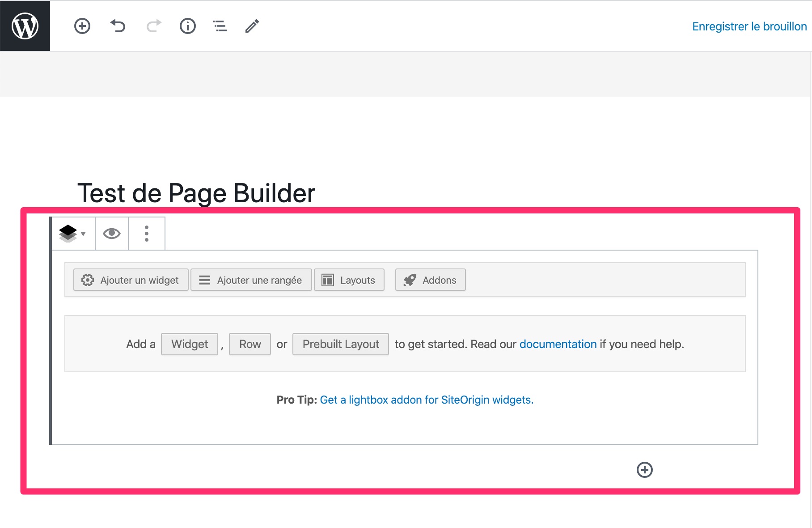
Task: Redo the last change
Action: click(152, 26)
